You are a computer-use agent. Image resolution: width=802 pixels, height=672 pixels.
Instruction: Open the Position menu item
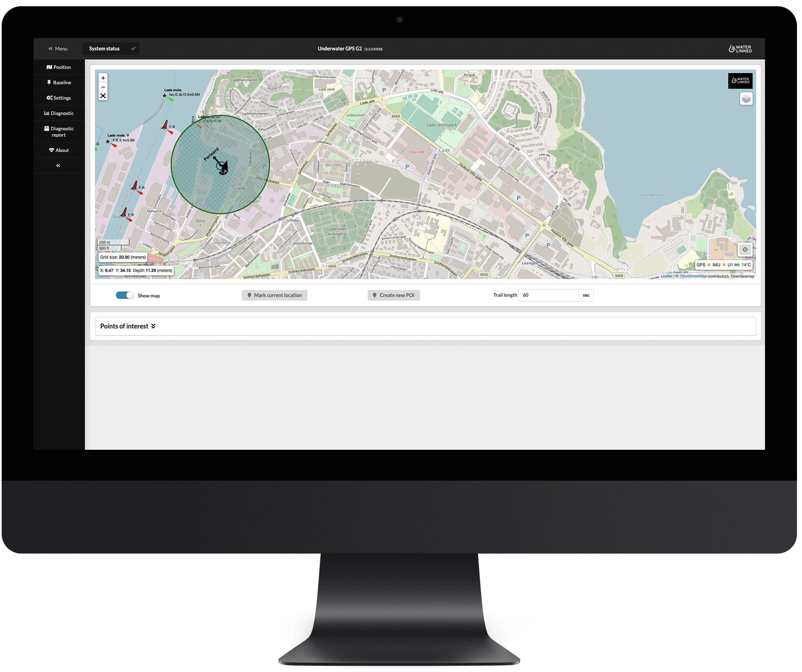[59, 67]
